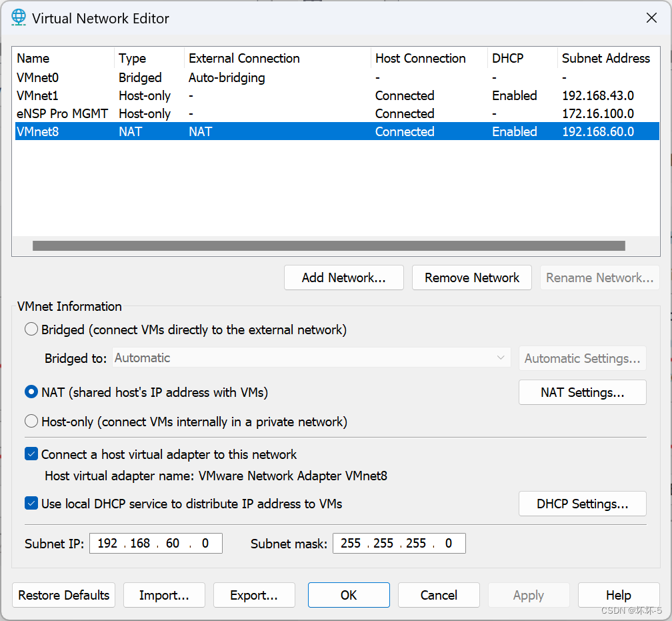Cancel the Virtual Network Editor changes
The height and width of the screenshot is (621, 672).
438,595
